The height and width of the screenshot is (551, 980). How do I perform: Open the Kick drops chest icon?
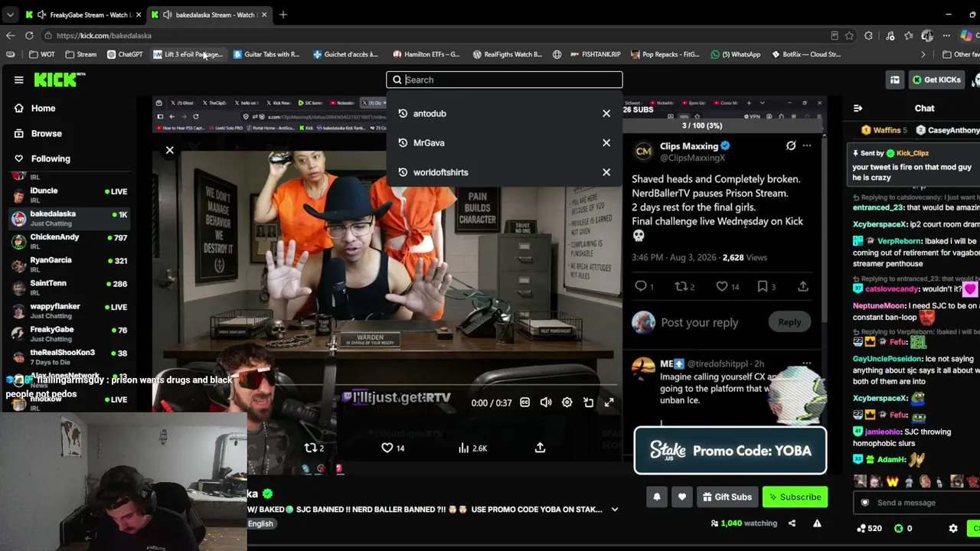click(894, 80)
